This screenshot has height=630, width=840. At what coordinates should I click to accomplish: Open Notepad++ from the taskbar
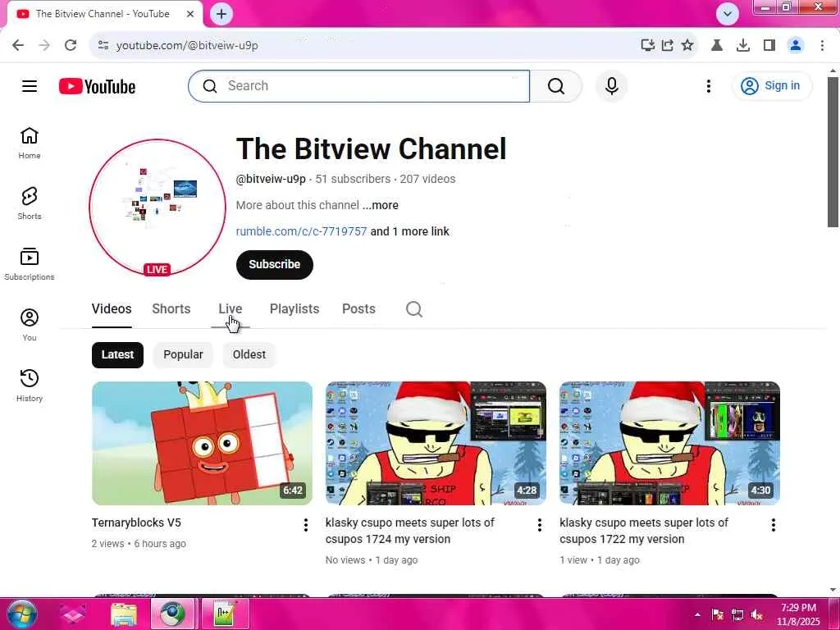224,614
